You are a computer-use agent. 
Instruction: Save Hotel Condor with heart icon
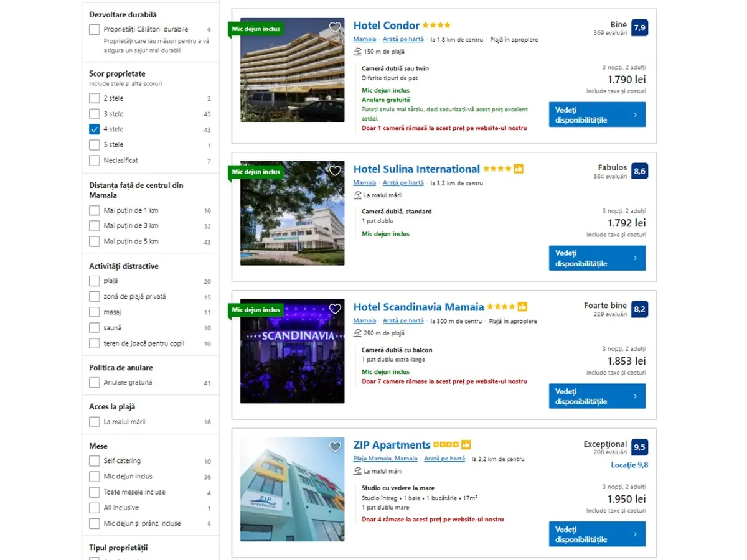tap(335, 27)
